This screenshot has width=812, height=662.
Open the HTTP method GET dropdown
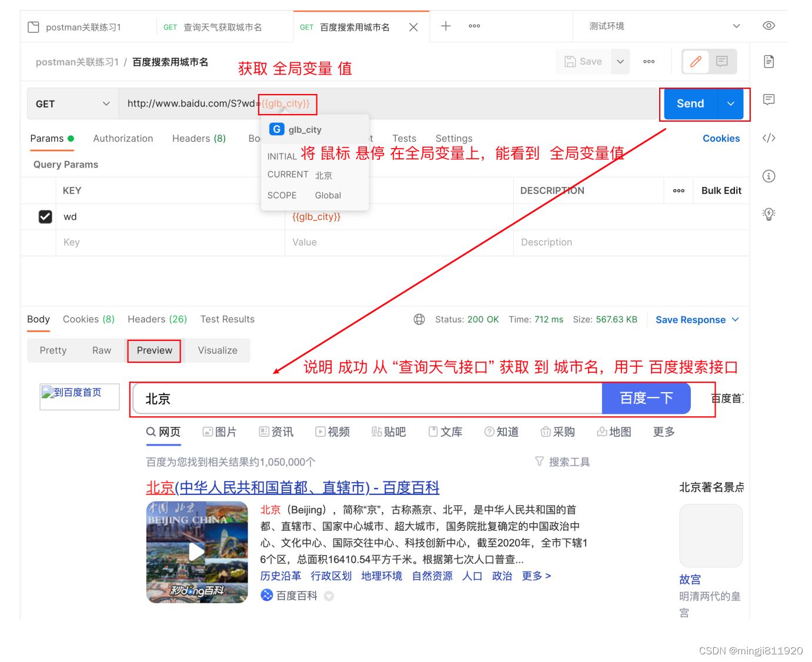(73, 103)
